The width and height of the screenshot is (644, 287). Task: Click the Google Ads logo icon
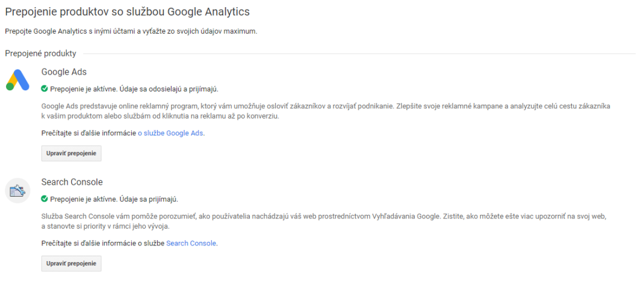click(x=17, y=80)
